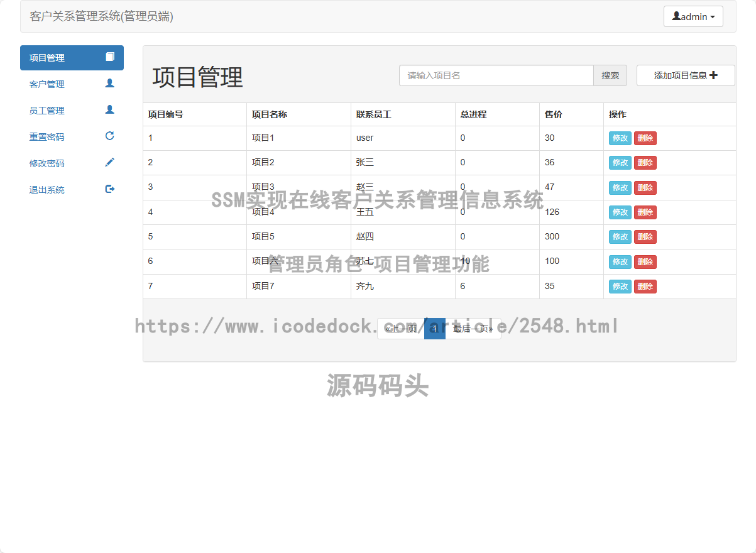Click 删除 for 项目1
Viewport: 756px width, 553px height.
tap(645, 138)
